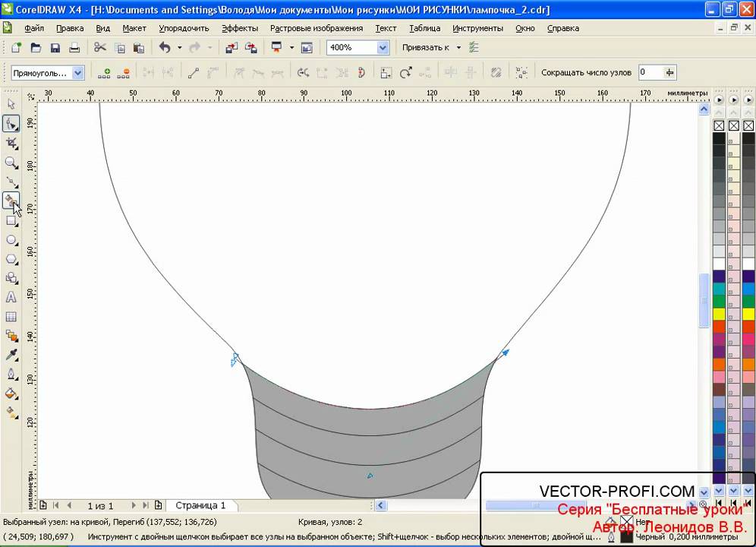Click the yellow color swatch in palette
This screenshot has height=547, width=756.
(719, 314)
